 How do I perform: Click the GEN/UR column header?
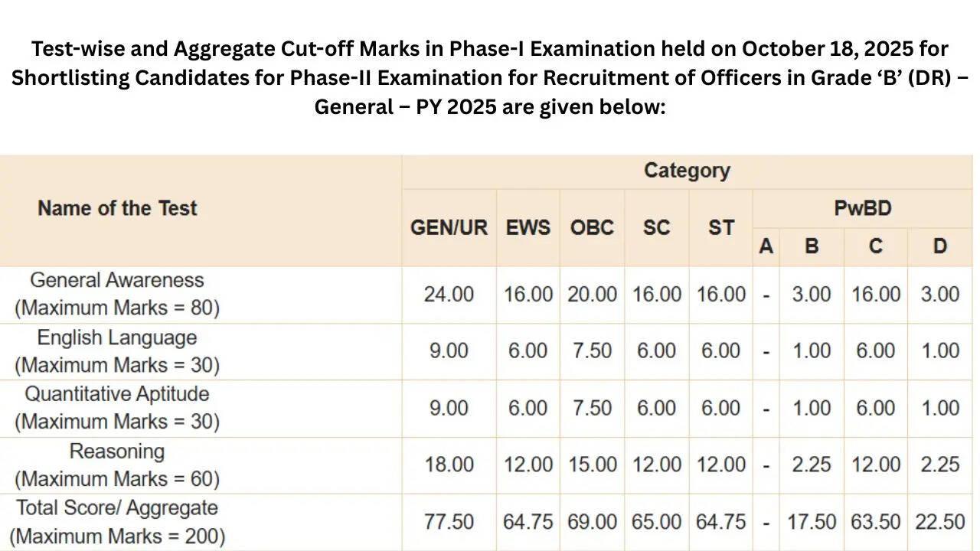point(449,228)
